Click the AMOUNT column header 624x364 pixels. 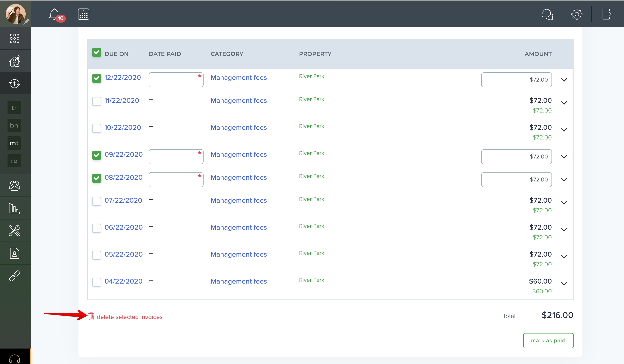[x=538, y=54]
